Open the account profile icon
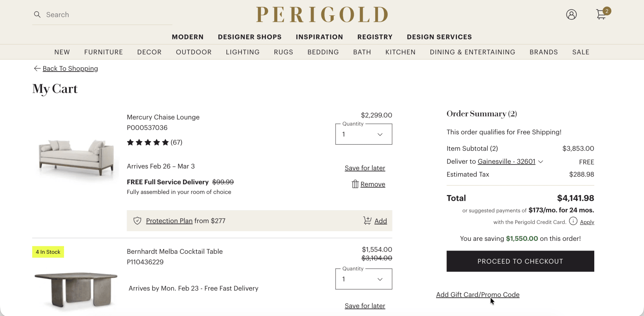This screenshot has width=644, height=316. pyautogui.click(x=571, y=15)
